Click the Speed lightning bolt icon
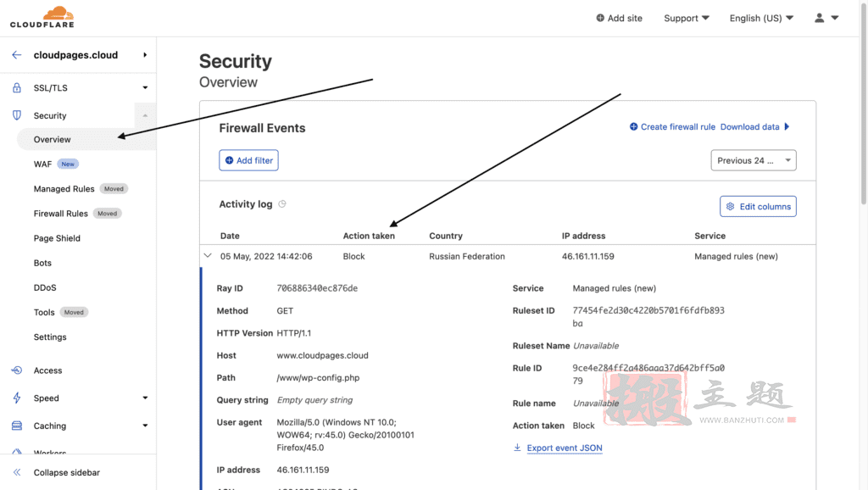 [x=17, y=398]
